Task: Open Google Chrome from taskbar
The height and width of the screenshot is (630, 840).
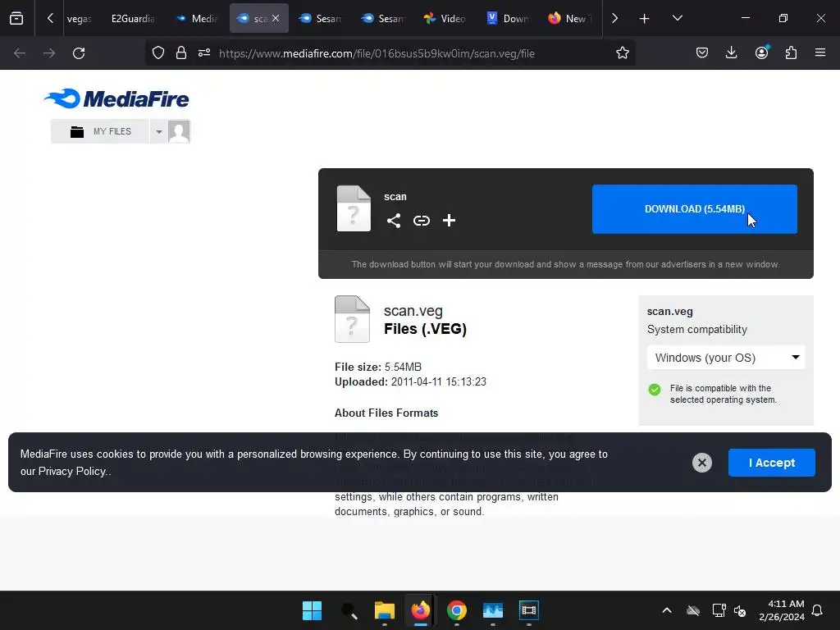Action: point(456,610)
